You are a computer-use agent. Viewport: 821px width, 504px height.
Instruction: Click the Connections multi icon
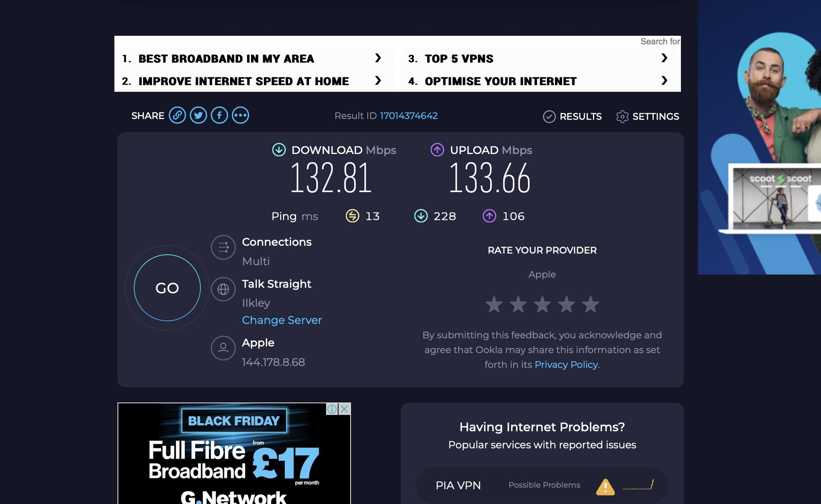[x=223, y=247]
